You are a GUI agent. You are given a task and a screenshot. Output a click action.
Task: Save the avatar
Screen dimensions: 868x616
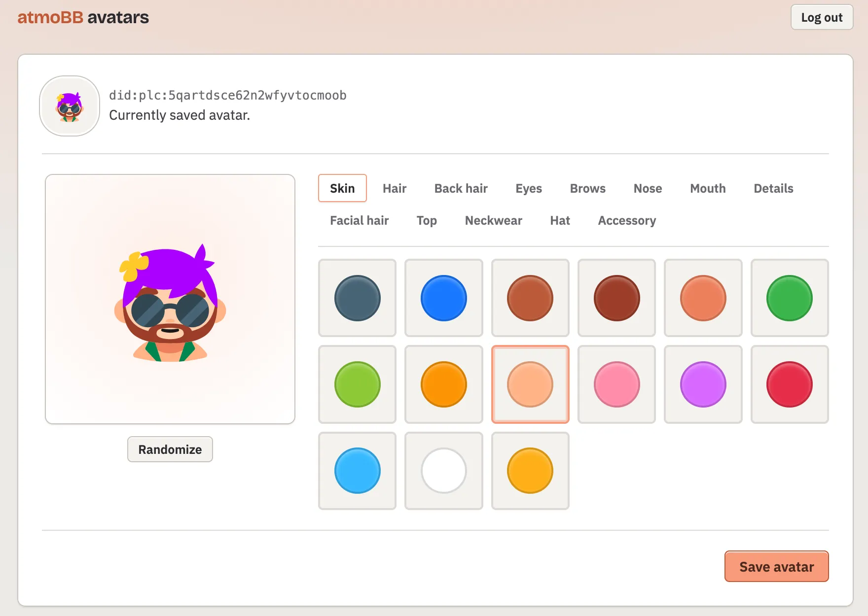[776, 566]
